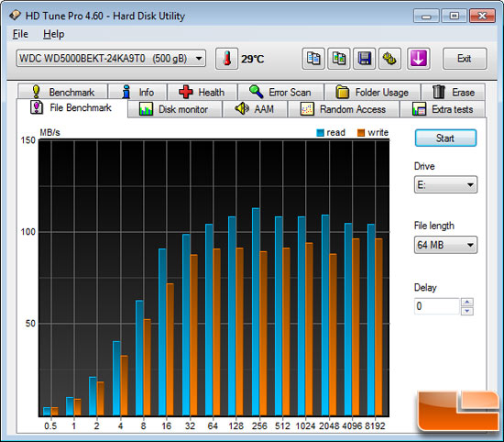504x442 pixels.
Task: Click the copy screenshot to clipboard icon
Action: click(x=339, y=59)
